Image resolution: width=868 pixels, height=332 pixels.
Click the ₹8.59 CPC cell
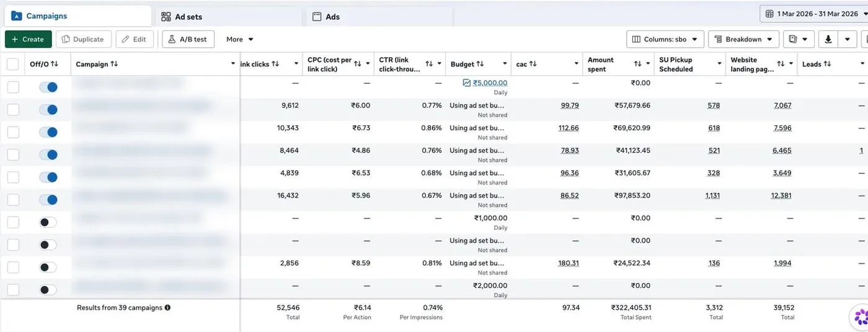pos(361,263)
